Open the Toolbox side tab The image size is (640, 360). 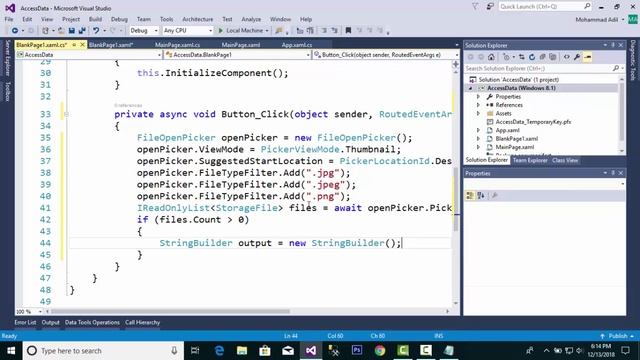[8, 91]
